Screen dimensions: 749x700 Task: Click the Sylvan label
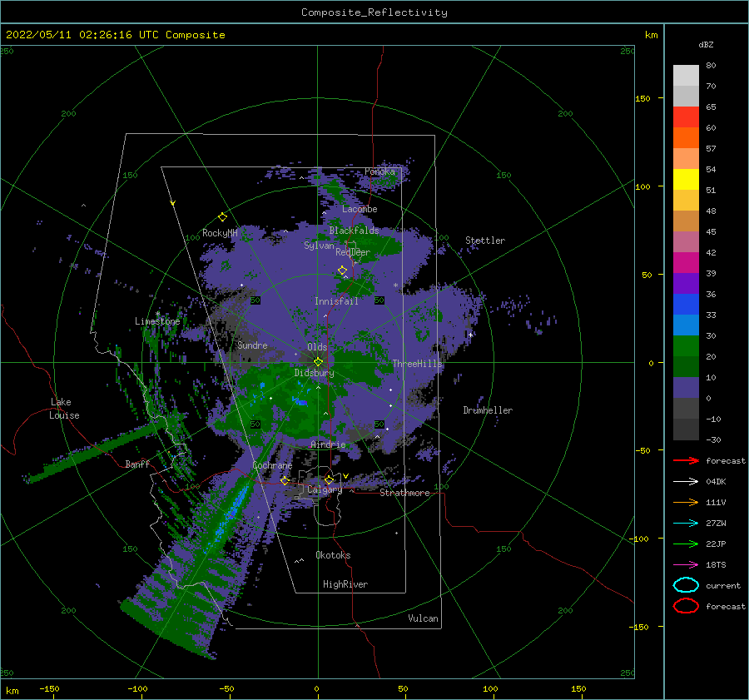[319, 246]
